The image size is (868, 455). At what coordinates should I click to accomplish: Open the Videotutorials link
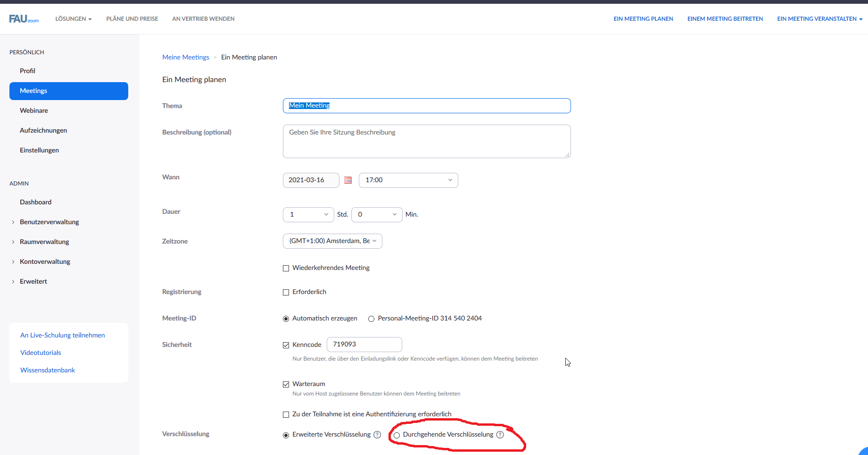pos(41,353)
